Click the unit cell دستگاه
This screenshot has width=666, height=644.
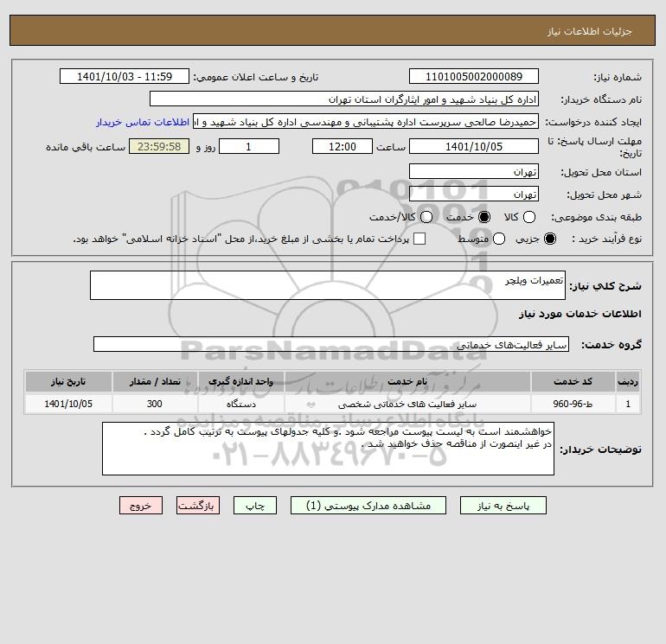tap(240, 404)
